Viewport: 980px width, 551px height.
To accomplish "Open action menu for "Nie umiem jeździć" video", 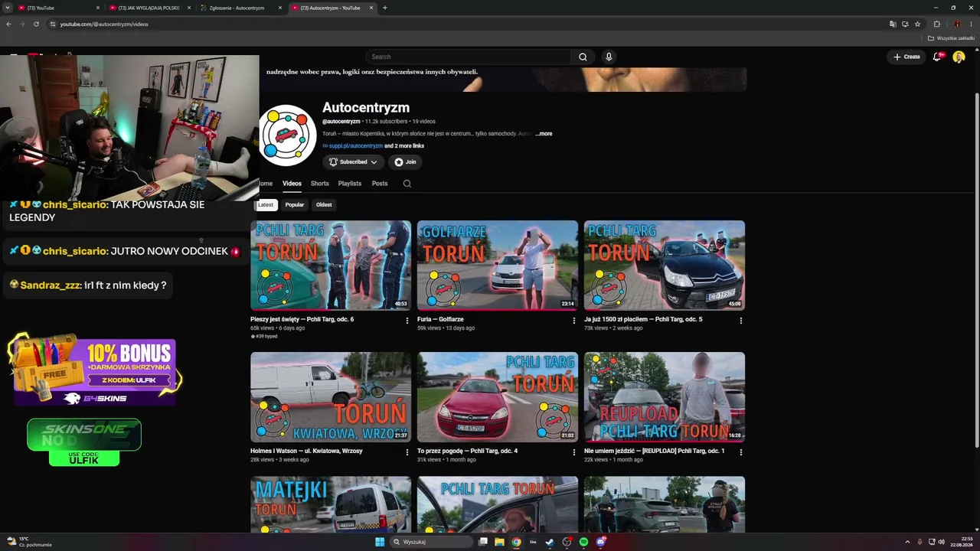I will click(741, 452).
